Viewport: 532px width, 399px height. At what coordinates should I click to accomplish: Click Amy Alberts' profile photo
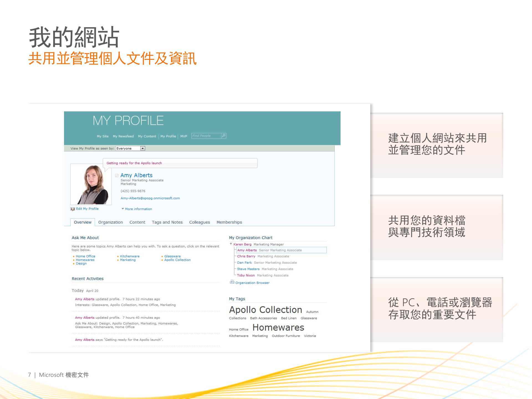tap(91, 184)
